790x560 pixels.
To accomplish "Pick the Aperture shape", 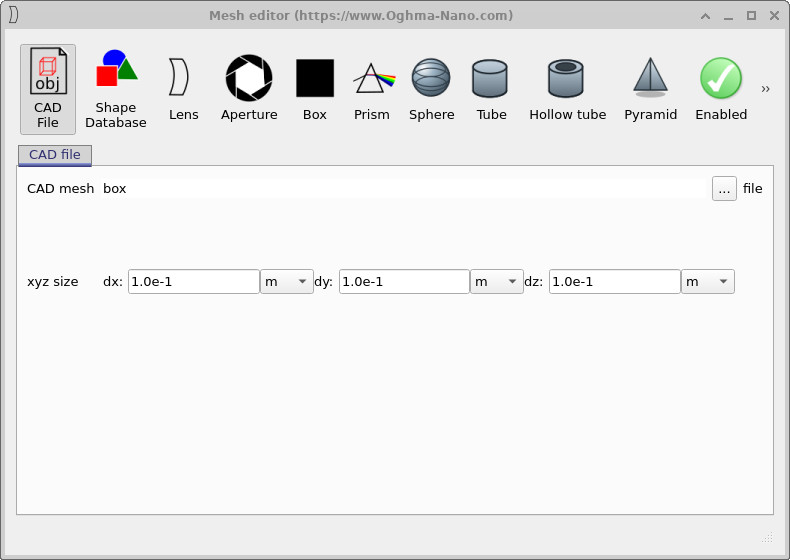I will 249,89.
